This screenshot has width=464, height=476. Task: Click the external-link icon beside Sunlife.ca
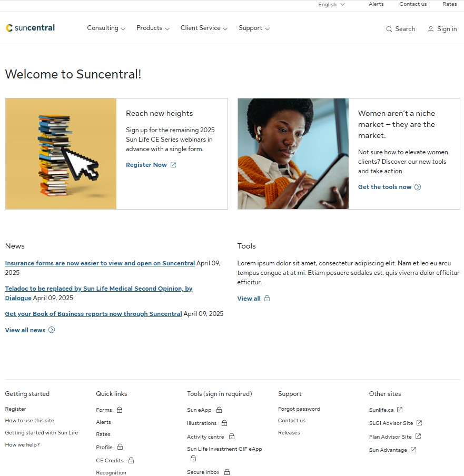pyautogui.click(x=400, y=409)
